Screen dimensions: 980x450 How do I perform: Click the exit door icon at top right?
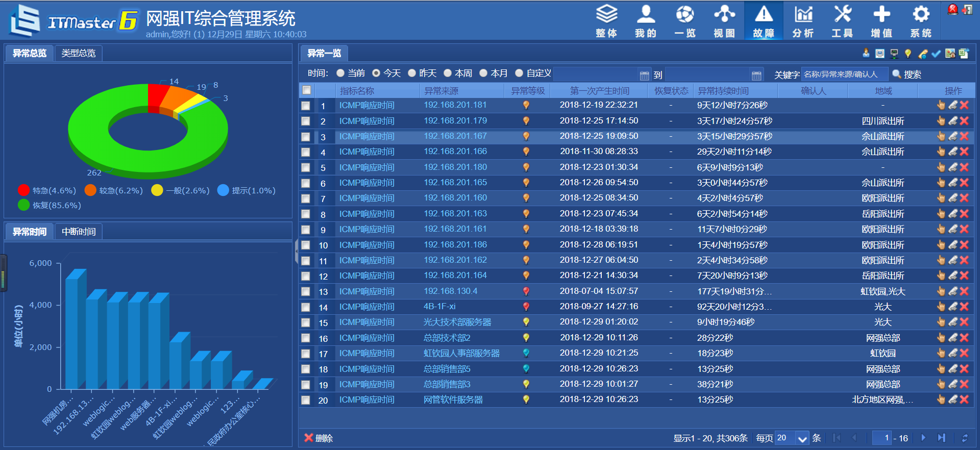coord(967,9)
